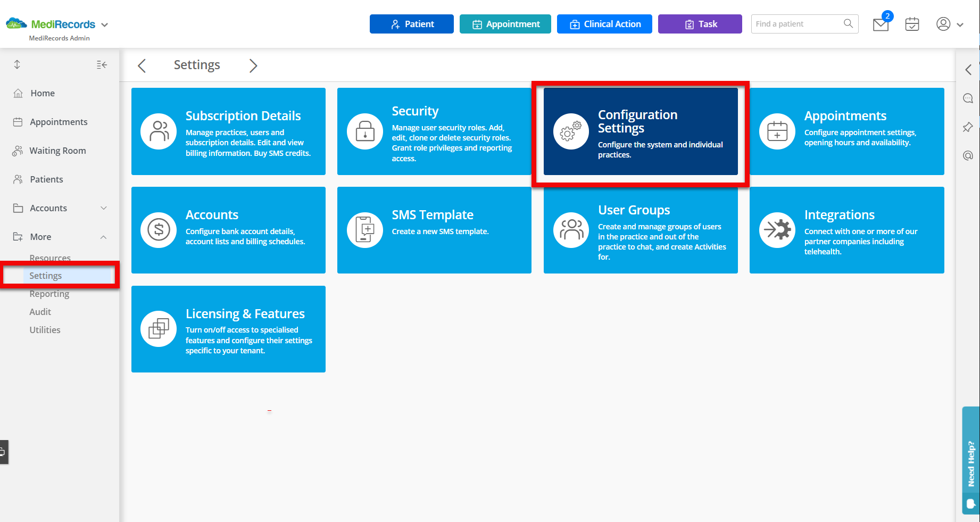This screenshot has height=522, width=980.
Task: Open the mentions @ icon in right panel
Action: tap(968, 155)
